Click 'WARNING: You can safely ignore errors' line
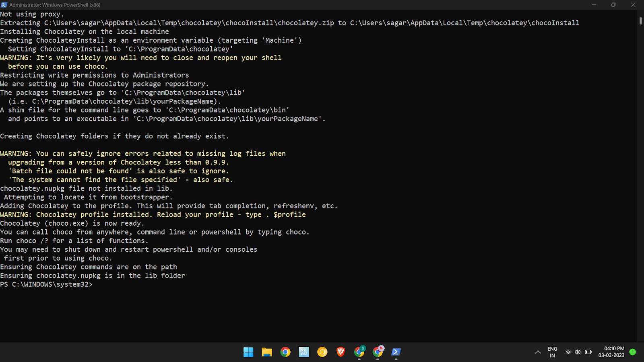This screenshot has width=644, height=362. (143, 154)
